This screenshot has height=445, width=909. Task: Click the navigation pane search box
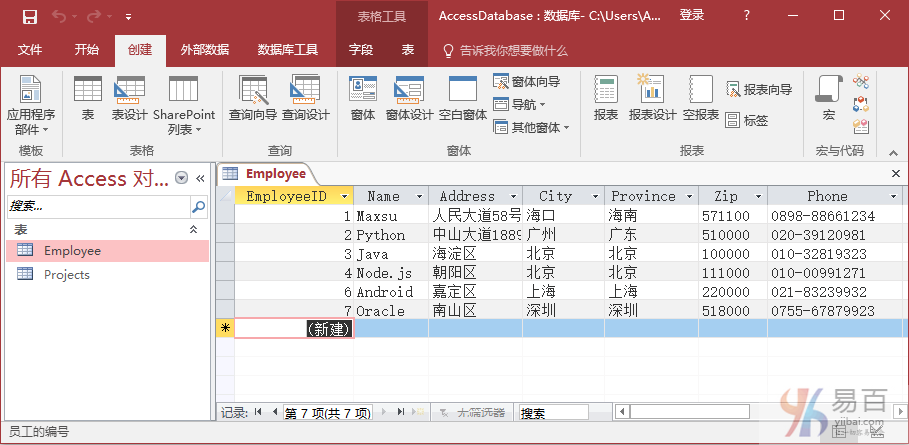pos(98,207)
